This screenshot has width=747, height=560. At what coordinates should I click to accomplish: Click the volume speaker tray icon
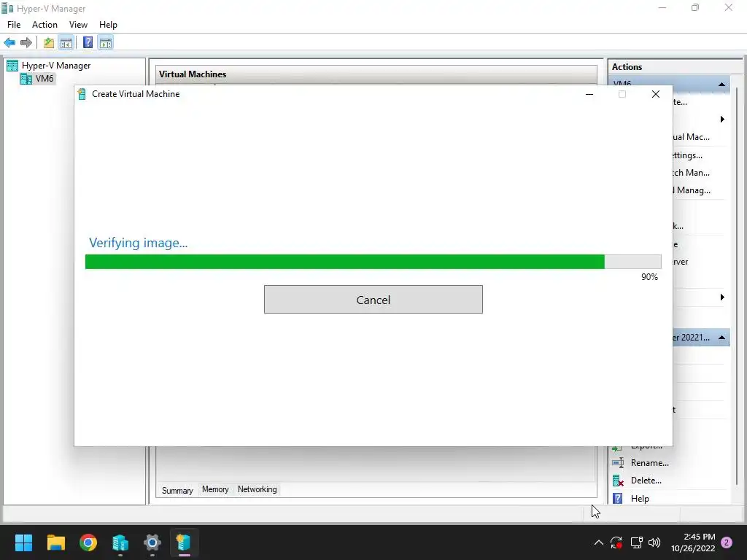point(654,542)
